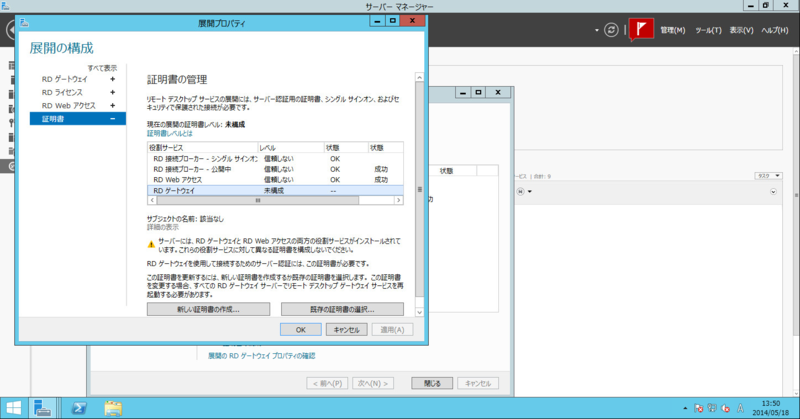Screen dimensions: 800x419
Task: Click 展開プロパティ title bar icon
Action: point(23,22)
